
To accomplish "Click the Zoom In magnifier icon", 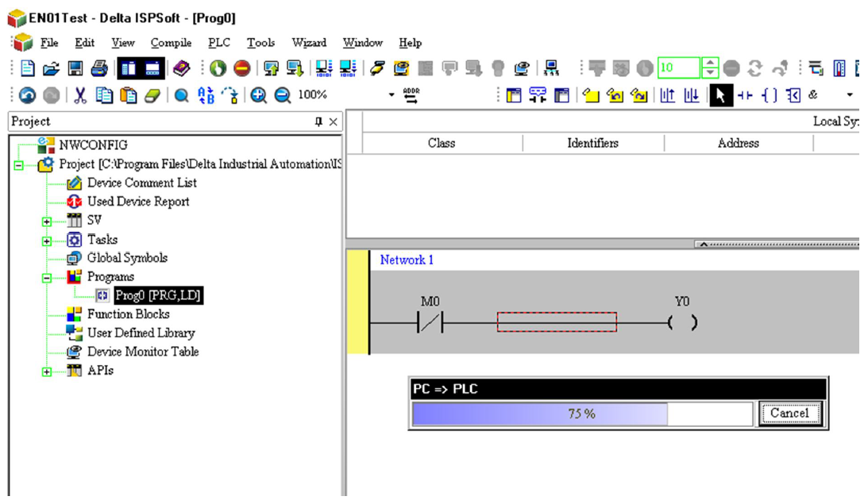I will coord(259,95).
